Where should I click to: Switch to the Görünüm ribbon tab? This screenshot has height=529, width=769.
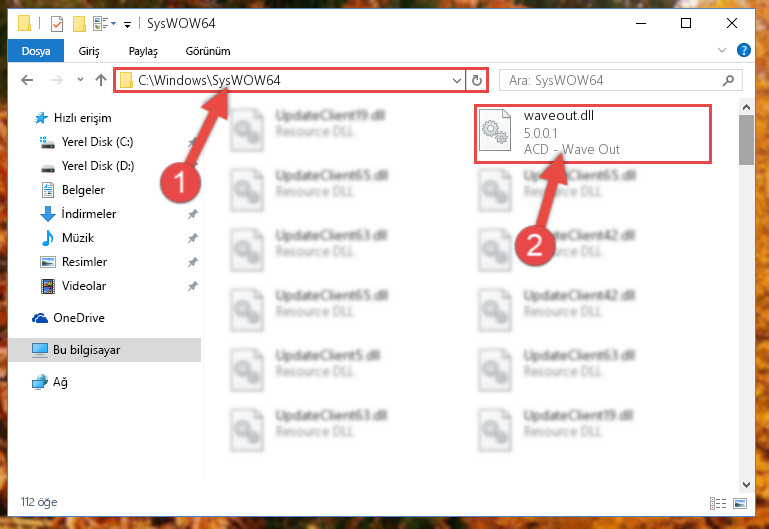208,51
